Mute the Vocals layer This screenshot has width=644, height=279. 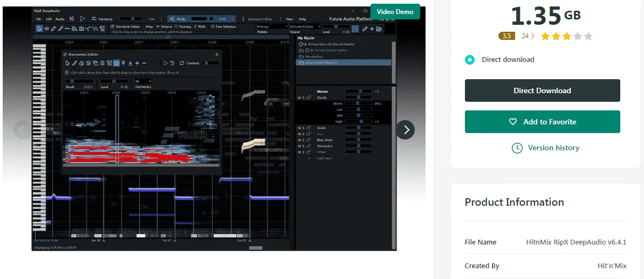(x=299, y=97)
